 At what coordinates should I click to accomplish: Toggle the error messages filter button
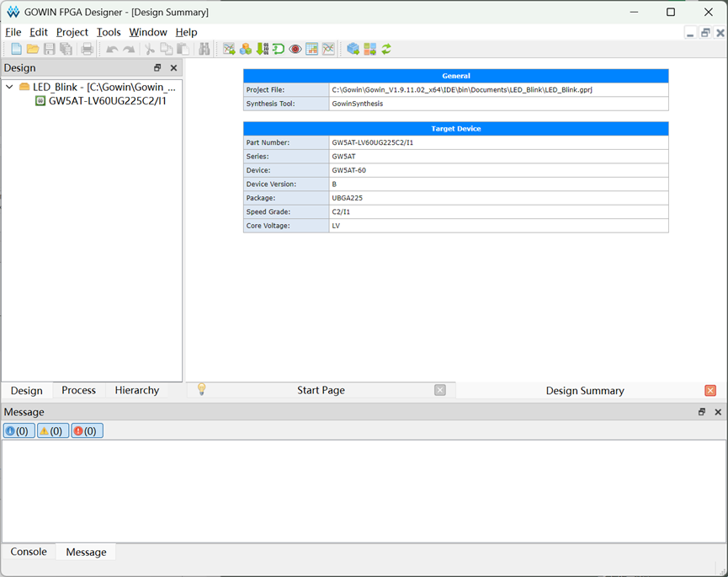pos(88,430)
